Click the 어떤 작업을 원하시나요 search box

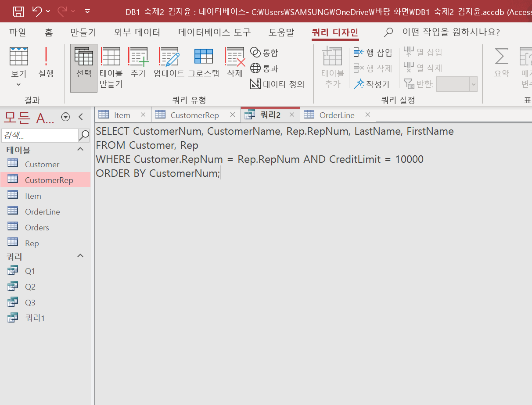tap(451, 32)
